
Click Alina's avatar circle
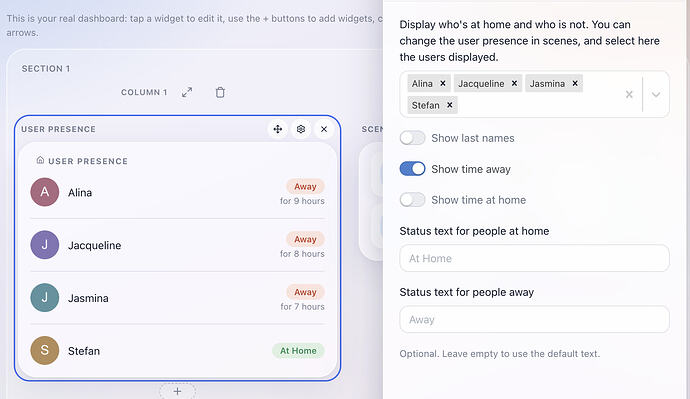44,192
